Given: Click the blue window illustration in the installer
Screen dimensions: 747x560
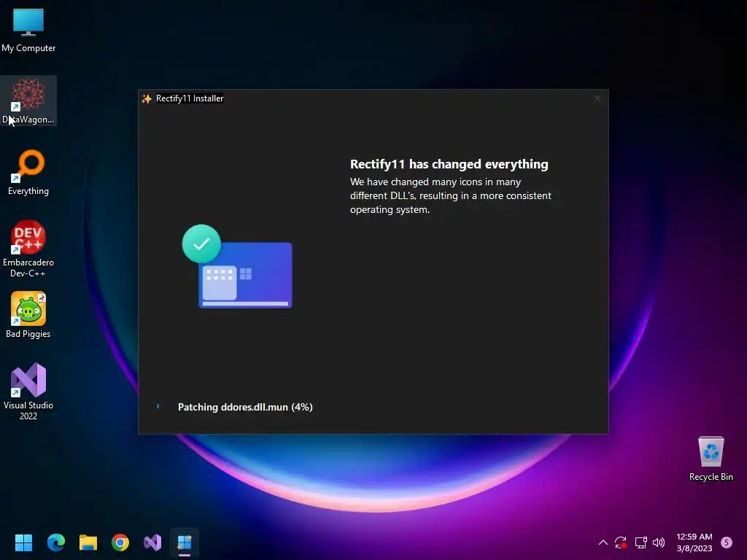Looking at the screenshot, I should (x=245, y=275).
